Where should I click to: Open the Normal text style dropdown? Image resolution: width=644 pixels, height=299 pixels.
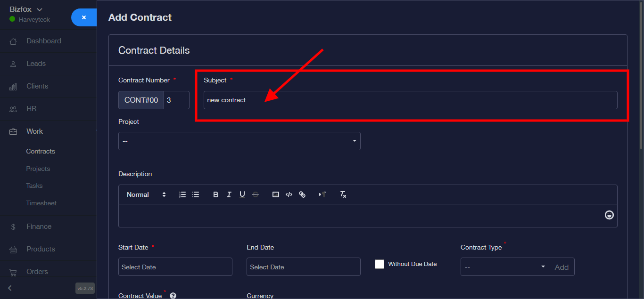point(146,194)
